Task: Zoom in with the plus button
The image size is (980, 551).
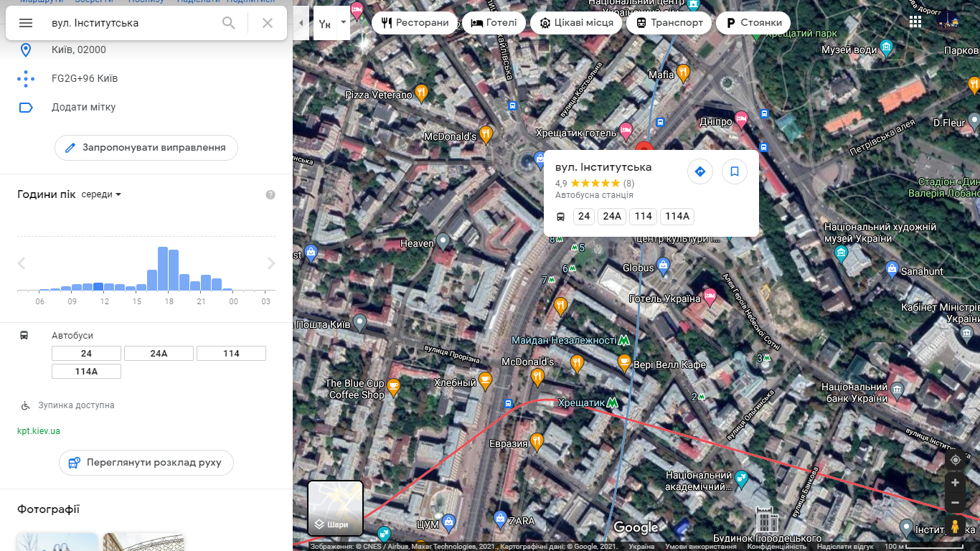Action: (x=955, y=483)
